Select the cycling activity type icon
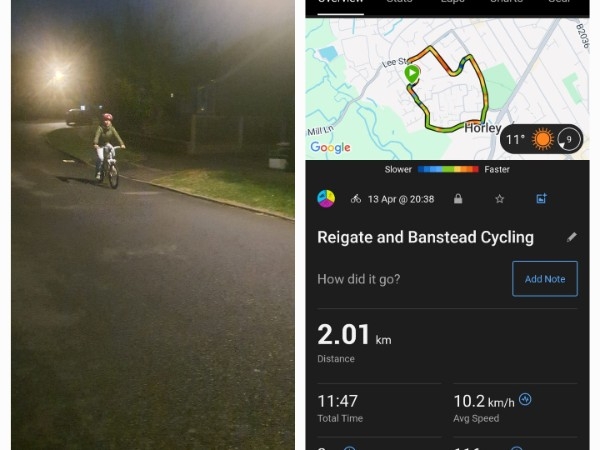 355,199
